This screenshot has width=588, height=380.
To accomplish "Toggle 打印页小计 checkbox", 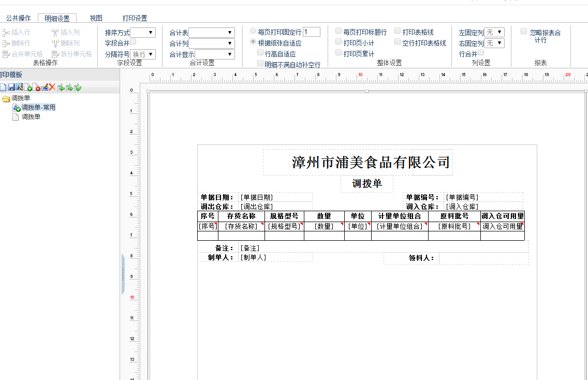I will (x=339, y=41).
